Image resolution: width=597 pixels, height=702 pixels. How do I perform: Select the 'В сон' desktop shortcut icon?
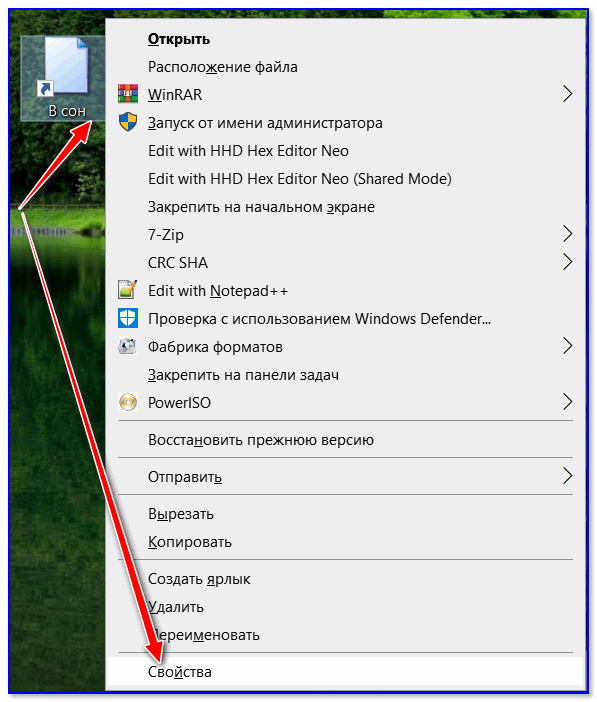[x=63, y=78]
